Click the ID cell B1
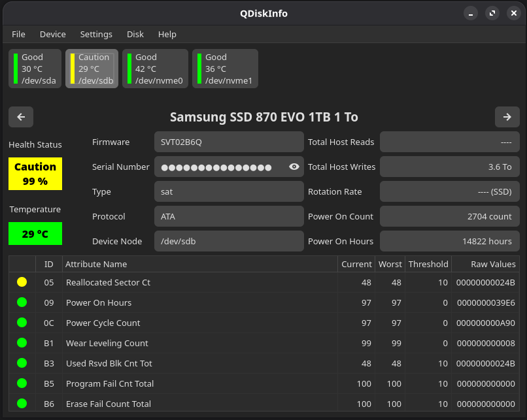This screenshot has width=527, height=420. [49, 343]
